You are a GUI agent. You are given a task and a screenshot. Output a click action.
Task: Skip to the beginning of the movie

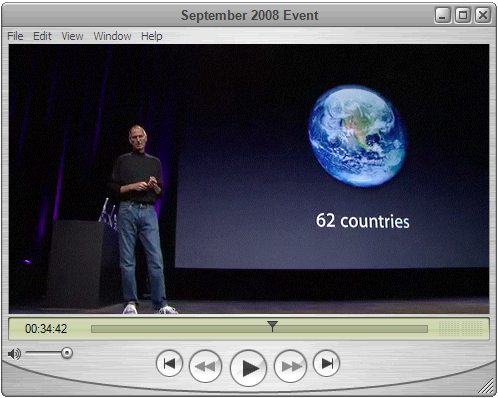tap(169, 363)
